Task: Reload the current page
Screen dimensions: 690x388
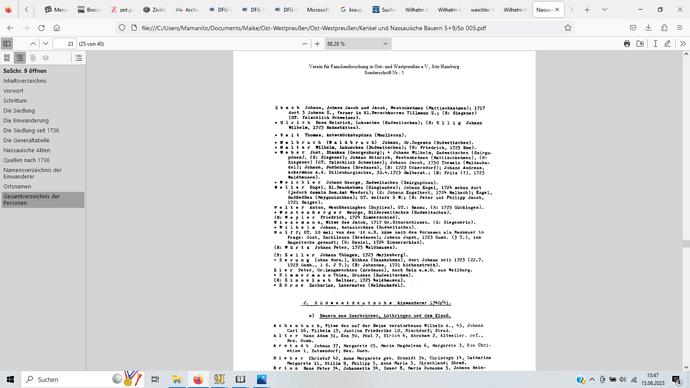Action: pos(41,28)
